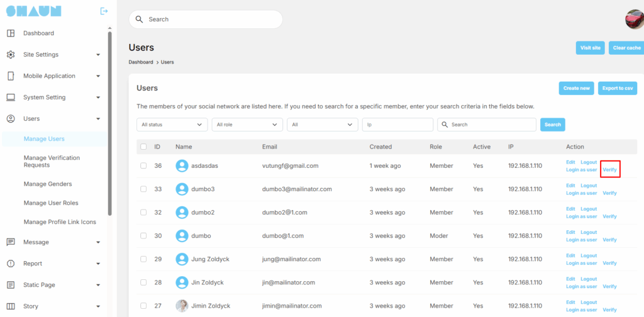The height and width of the screenshot is (317, 644).
Task: Click the Create new button
Action: 576,88
